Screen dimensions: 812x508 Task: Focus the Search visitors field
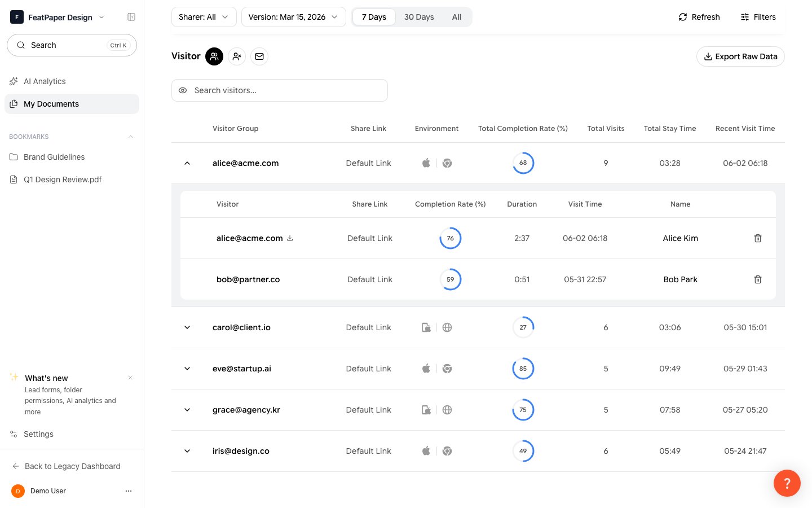pos(280,90)
